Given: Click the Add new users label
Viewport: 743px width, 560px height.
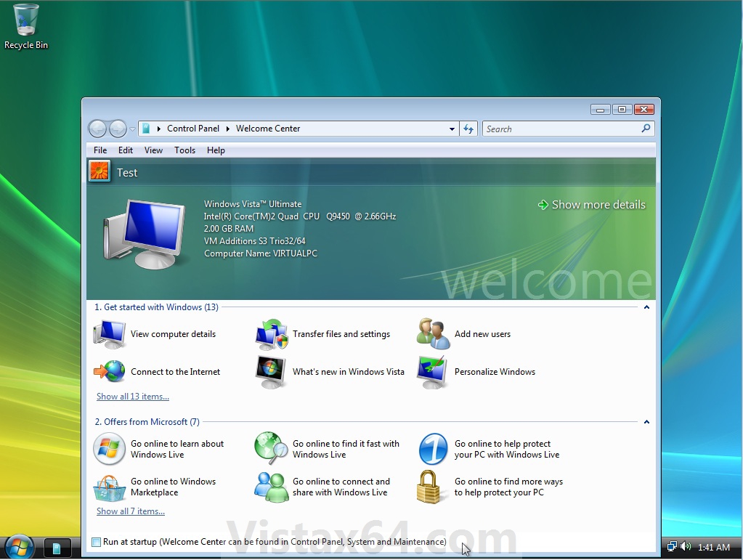Looking at the screenshot, I should tap(482, 334).
